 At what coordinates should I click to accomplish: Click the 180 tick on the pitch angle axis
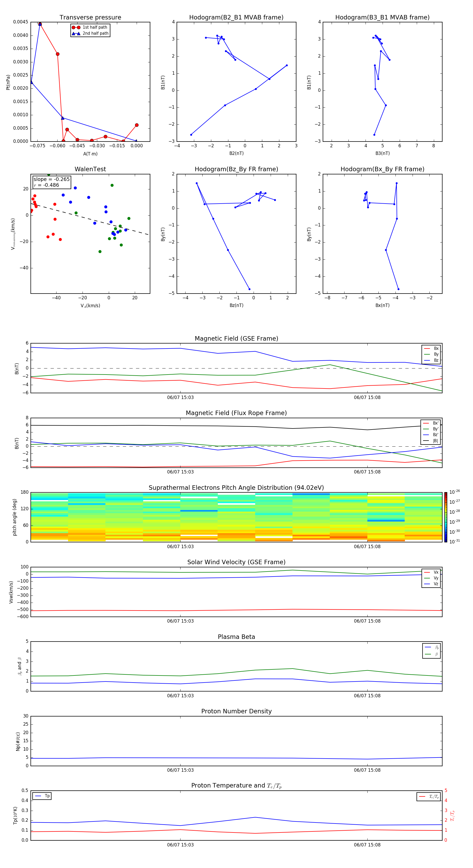tap(25, 492)
